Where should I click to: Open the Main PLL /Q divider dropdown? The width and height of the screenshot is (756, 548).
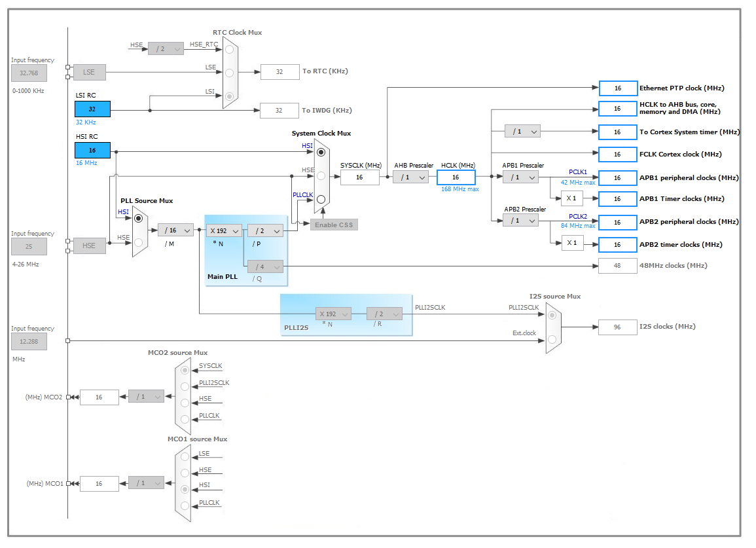click(265, 266)
